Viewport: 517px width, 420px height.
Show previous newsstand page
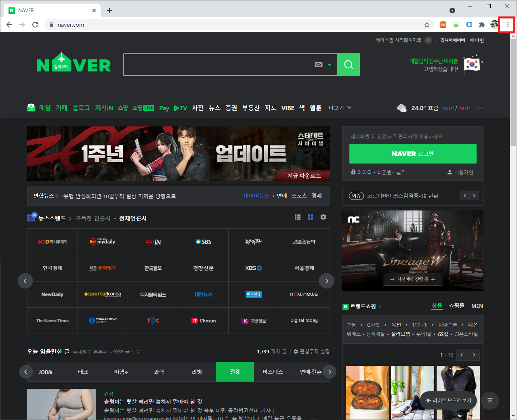25,281
